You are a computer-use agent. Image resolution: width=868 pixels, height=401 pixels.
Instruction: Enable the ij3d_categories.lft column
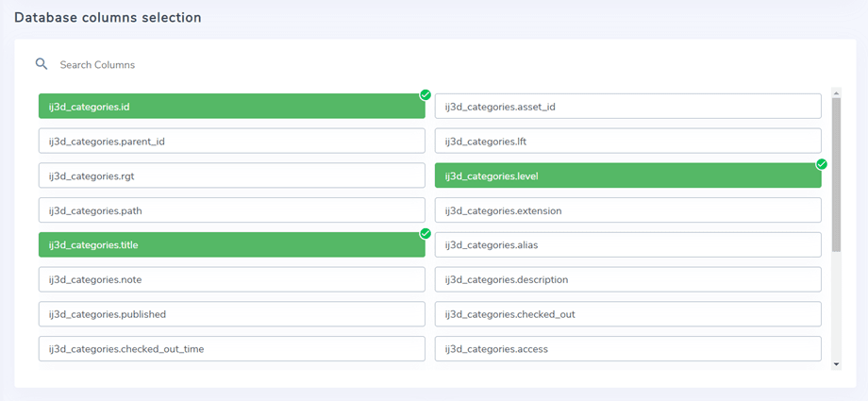[x=627, y=142]
